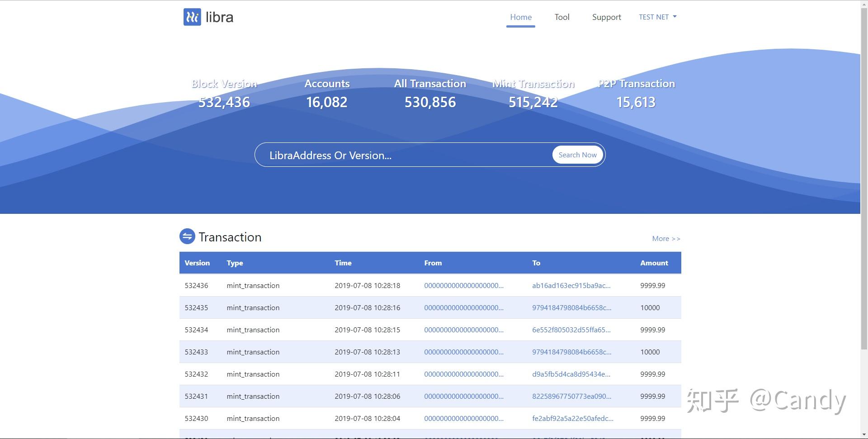868x439 pixels.
Task: Open the Tool menu item
Action: pyautogui.click(x=561, y=17)
